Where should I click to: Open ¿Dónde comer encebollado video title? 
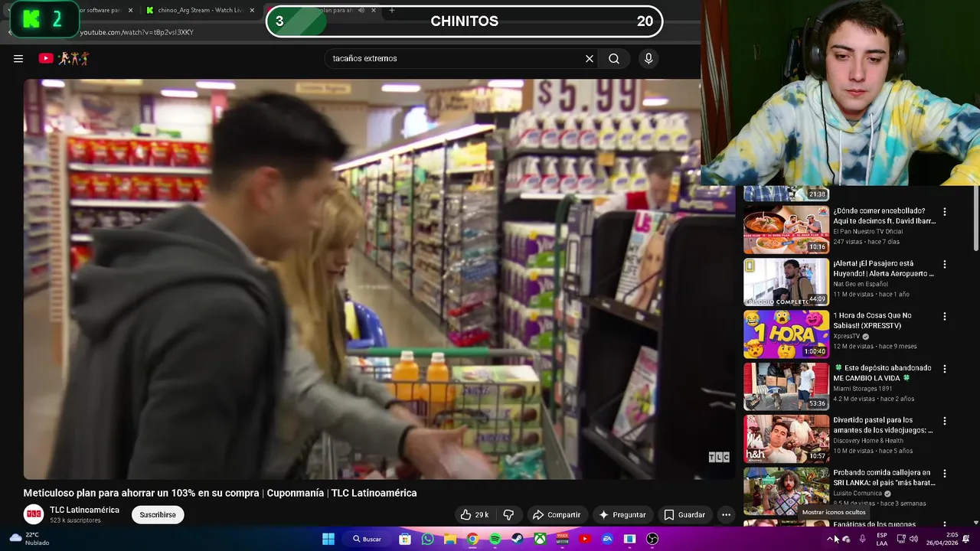(x=884, y=216)
